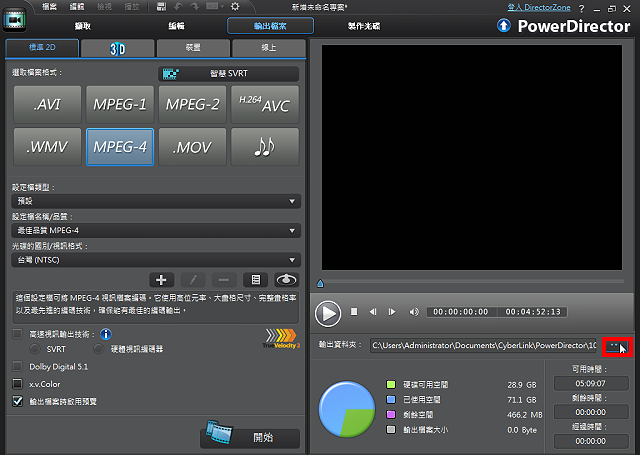Open profile details list icon
Screen dimensions: 640x455
pyautogui.click(x=256, y=280)
